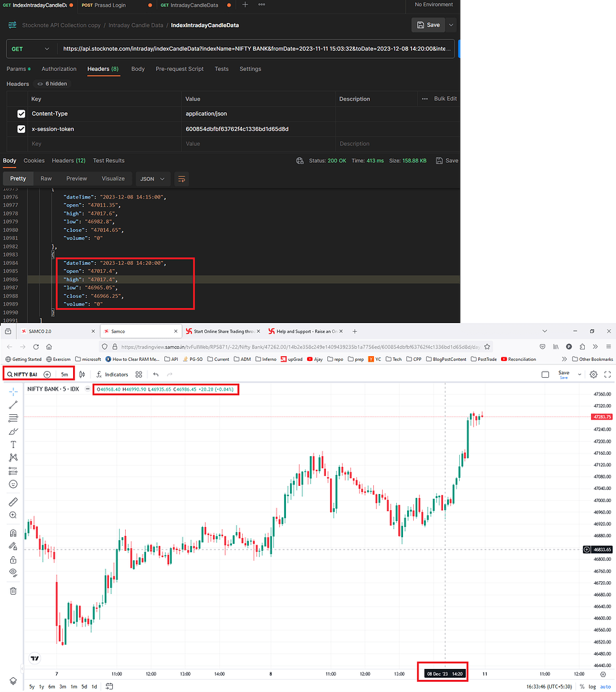Switch to the Body request tab
Image resolution: width=616 pixels, height=692 pixels.
coord(138,68)
